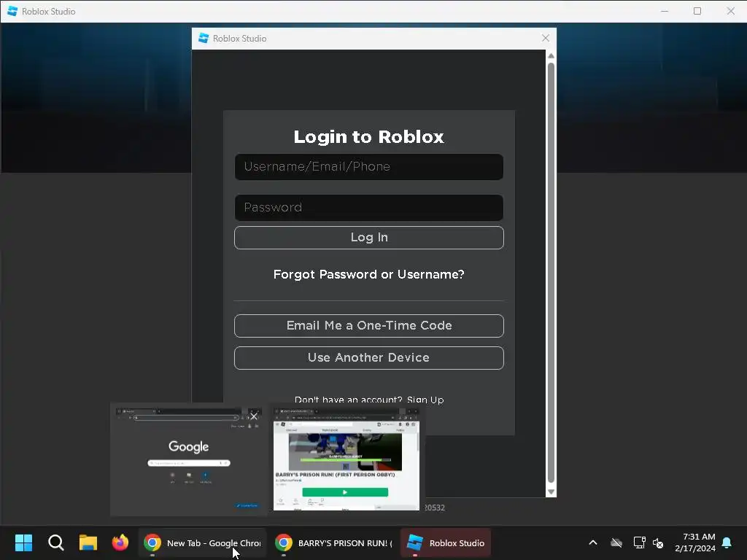Screen dimensions: 747x560
Task: Open File Explorer from taskbar
Action: pyautogui.click(x=88, y=542)
